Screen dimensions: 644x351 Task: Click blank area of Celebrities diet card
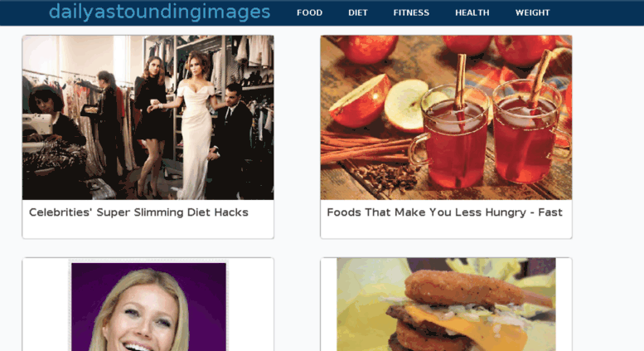148,229
